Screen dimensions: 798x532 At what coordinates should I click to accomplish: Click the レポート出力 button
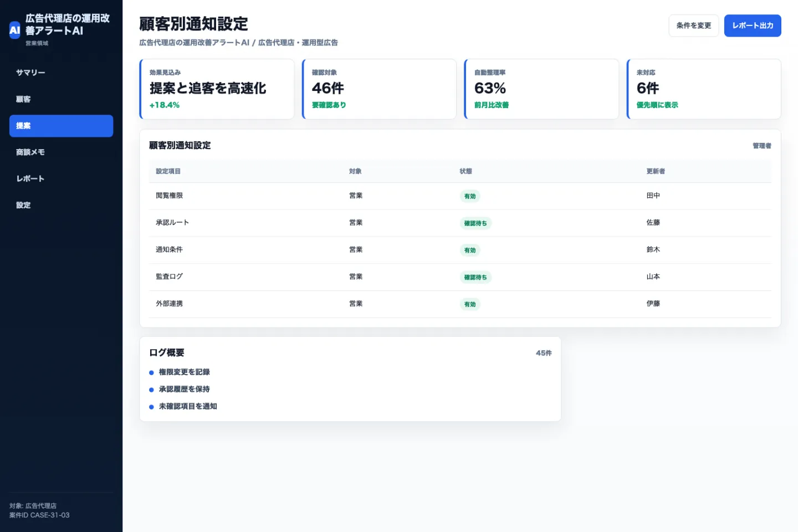(753, 25)
